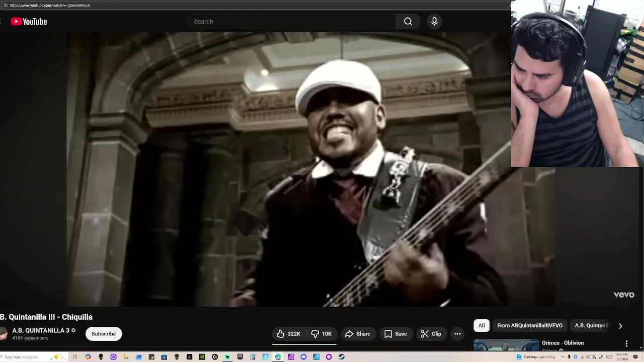Image resolution: width=644 pixels, height=362 pixels.
Task: Open the Grimes - Oblivion thumbnail
Action: (506, 344)
